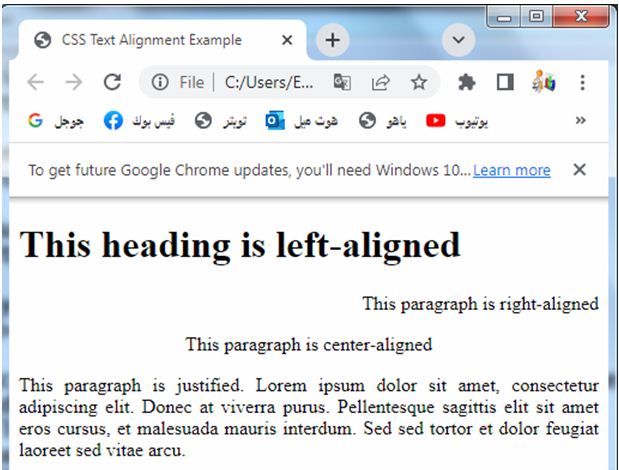Click the heading 'This heading is left-aligned'
Image resolution: width=619 pixels, height=470 pixels.
pyautogui.click(x=240, y=245)
